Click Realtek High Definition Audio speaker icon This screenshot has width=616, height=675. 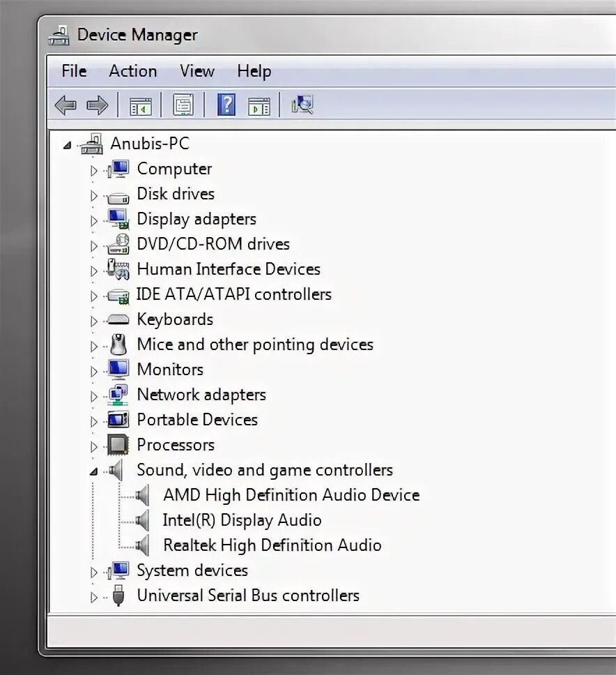[142, 545]
